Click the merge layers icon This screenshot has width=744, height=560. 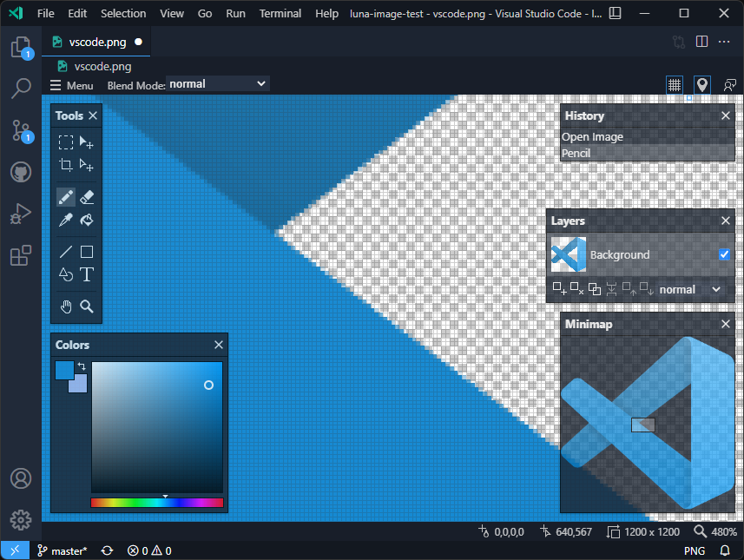(x=612, y=288)
